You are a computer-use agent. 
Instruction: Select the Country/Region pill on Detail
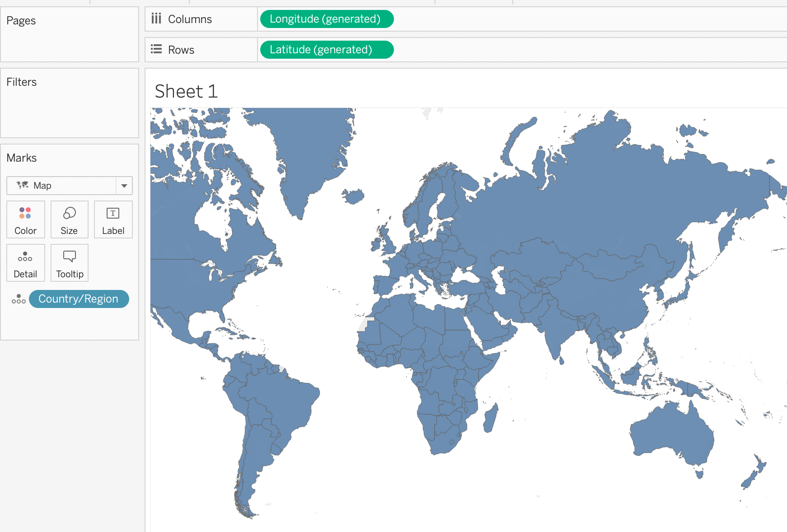79,299
